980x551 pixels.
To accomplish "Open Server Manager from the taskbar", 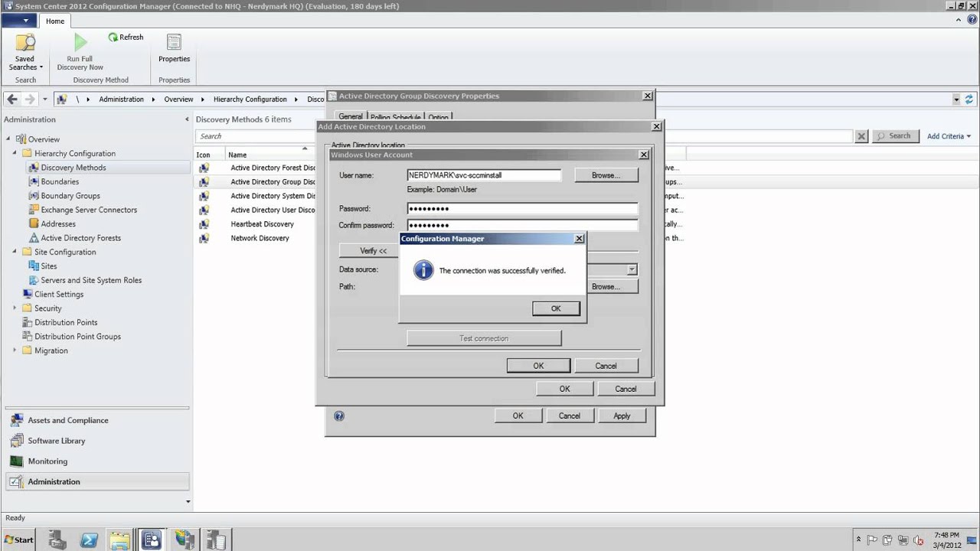I will click(57, 540).
